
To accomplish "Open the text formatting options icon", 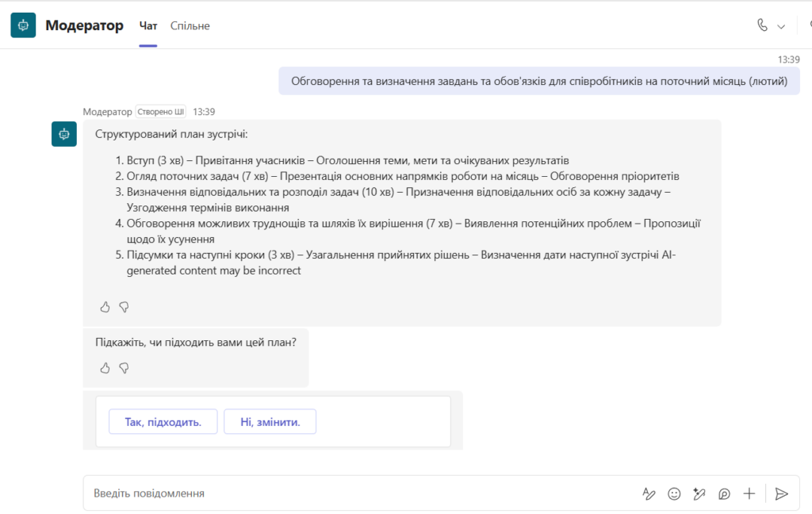I will (649, 494).
